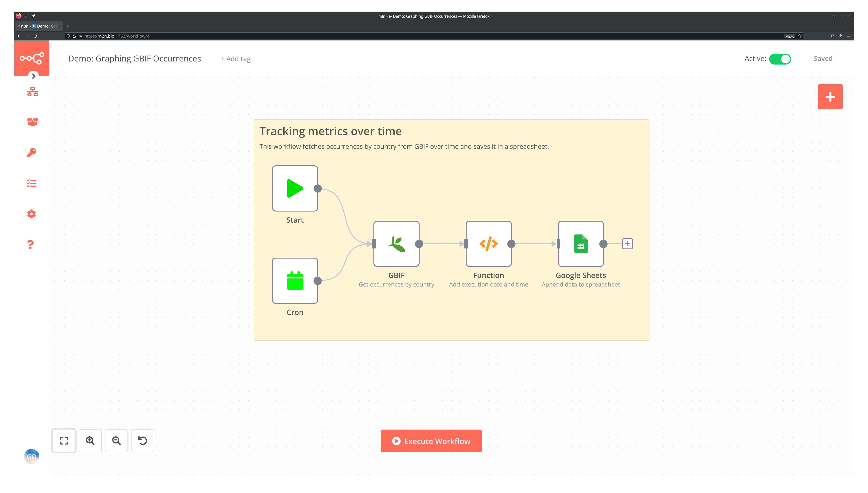Image resolution: width=868 pixels, height=493 pixels.
Task: Click the Cron trigger node
Action: [x=295, y=281]
